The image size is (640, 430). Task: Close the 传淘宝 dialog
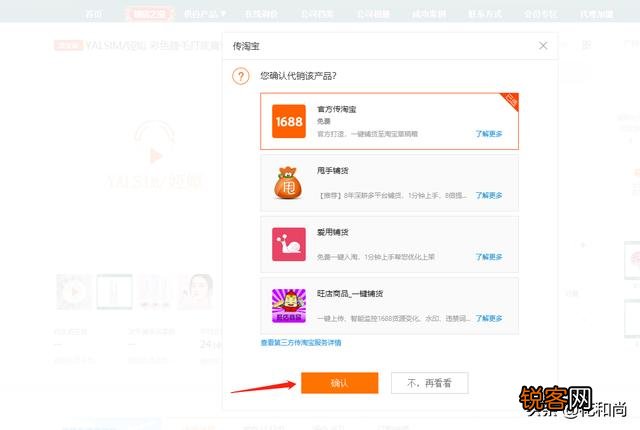click(543, 46)
